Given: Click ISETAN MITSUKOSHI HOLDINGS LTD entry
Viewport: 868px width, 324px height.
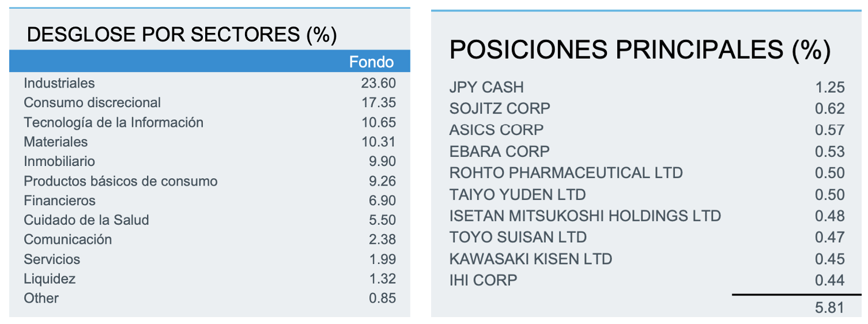Looking at the screenshot, I should point(585,216).
